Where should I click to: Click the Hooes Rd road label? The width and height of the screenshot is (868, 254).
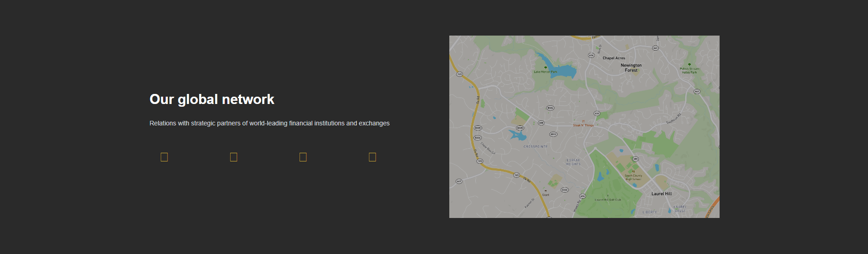point(577,206)
